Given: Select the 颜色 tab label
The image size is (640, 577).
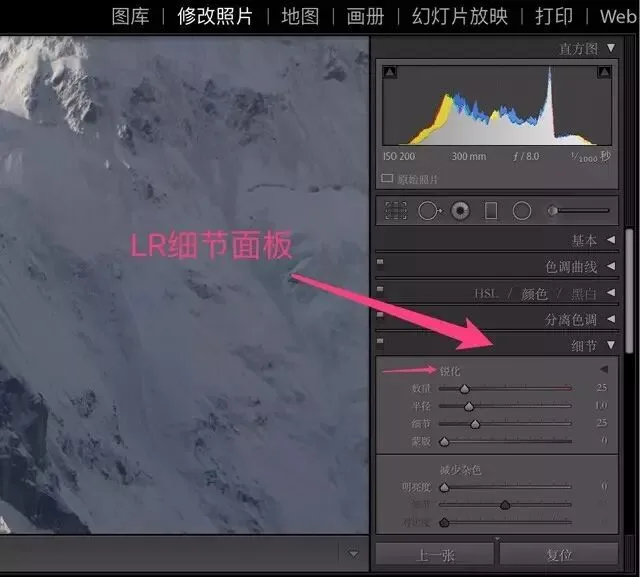Looking at the screenshot, I should 534,294.
